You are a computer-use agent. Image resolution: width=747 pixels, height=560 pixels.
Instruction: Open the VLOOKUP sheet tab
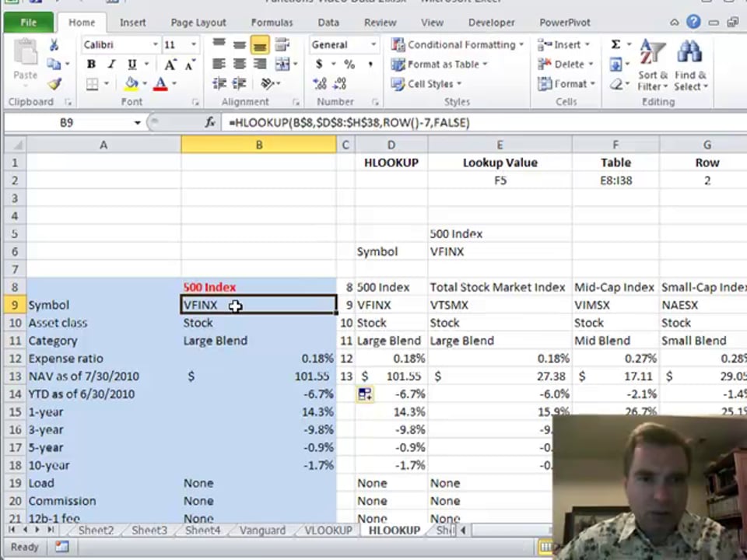coord(328,530)
